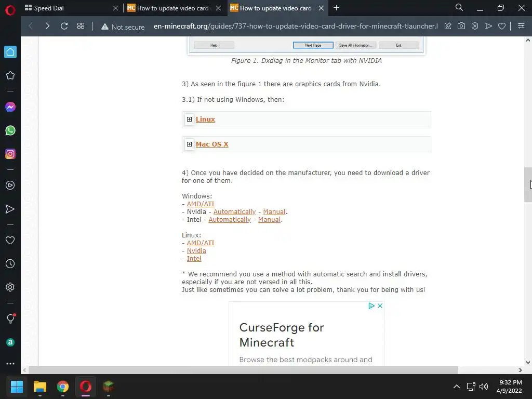Click the Not secure warning icon
The image size is (532, 399).
point(105,26)
